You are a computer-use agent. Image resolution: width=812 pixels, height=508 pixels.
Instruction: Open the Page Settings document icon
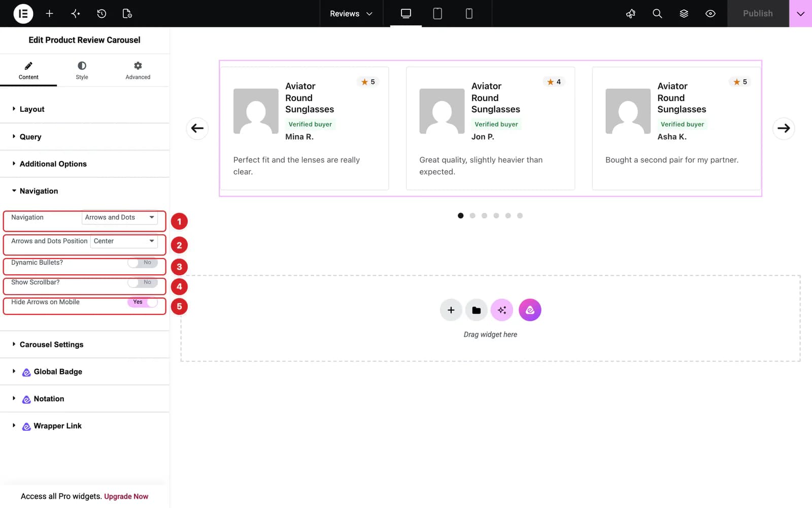(127, 14)
